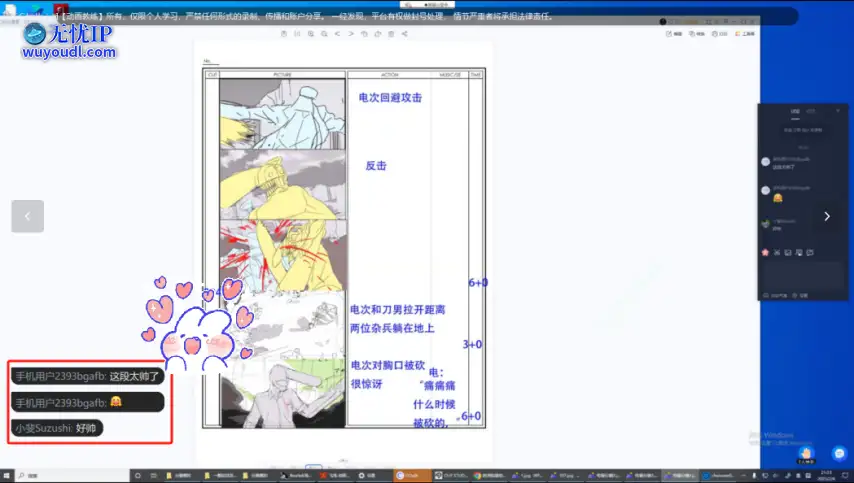
Task: Select the second tab in the chat panel
Action: pyautogui.click(x=811, y=111)
